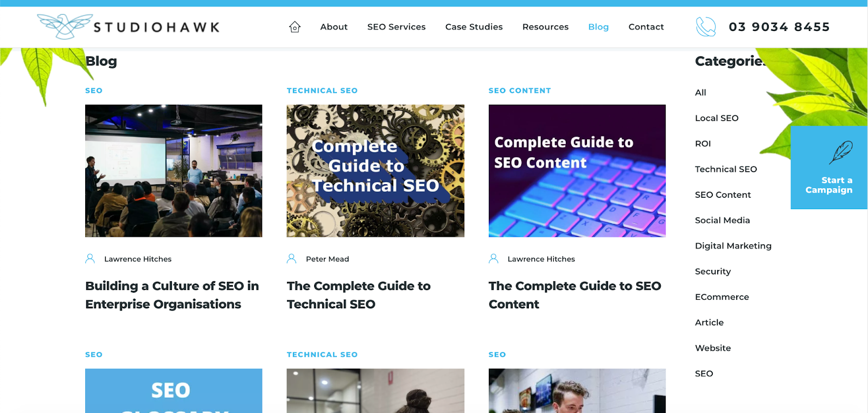Select Digital Marketing category
Image resolution: width=868 pixels, height=413 pixels.
tap(733, 246)
